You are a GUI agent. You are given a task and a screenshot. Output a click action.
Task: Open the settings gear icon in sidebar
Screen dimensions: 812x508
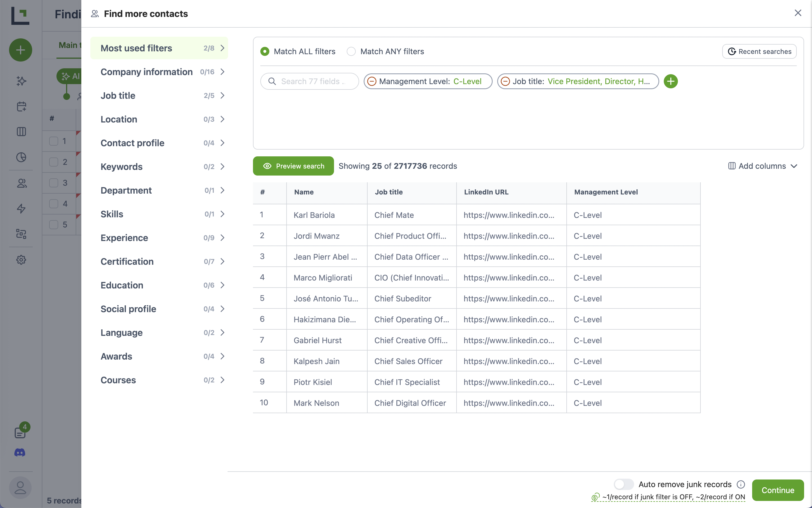click(21, 260)
